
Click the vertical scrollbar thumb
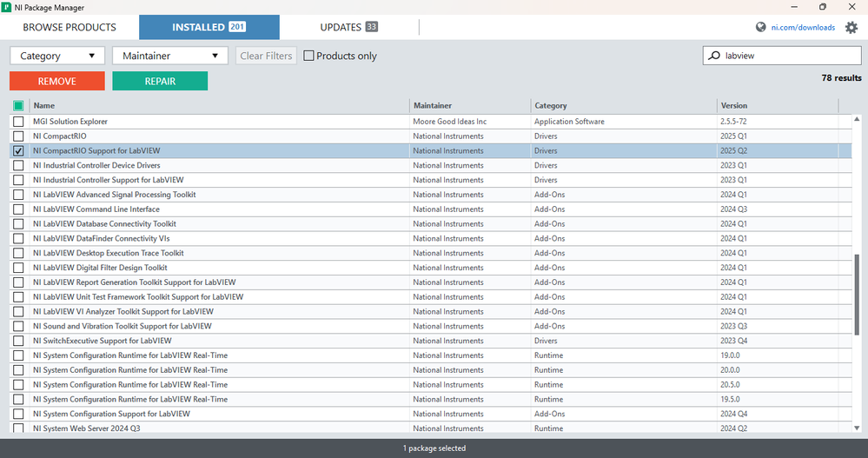click(857, 294)
